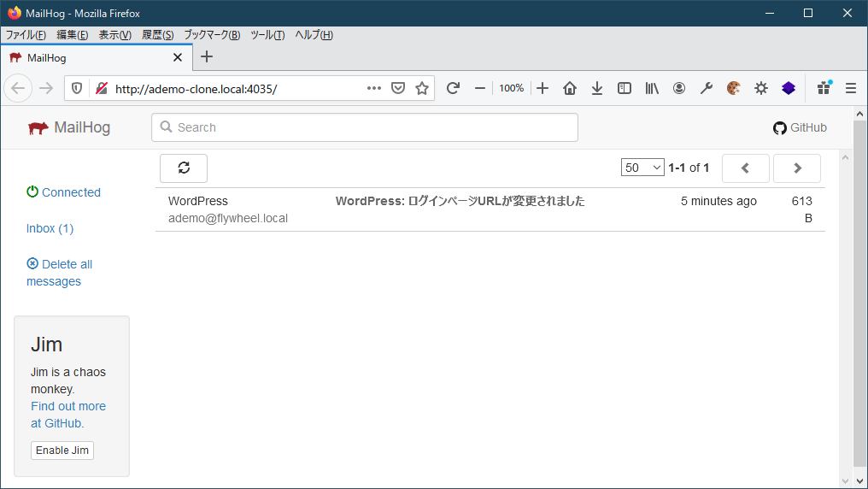
Task: Open the gift What's New icon
Action: click(x=824, y=88)
